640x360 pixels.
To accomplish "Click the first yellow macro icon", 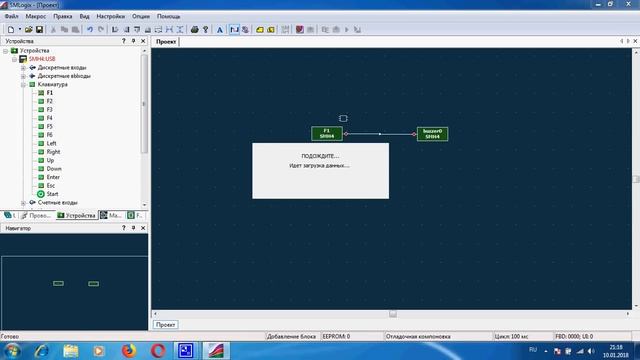I will tap(260, 29).
